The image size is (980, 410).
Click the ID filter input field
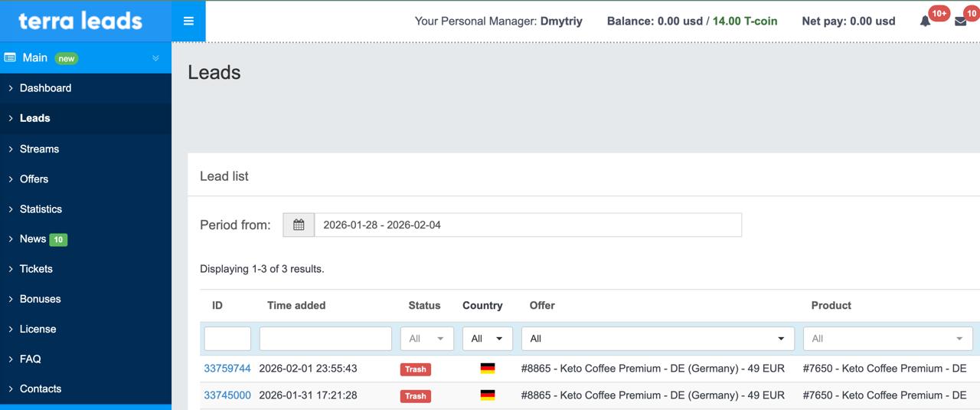227,339
